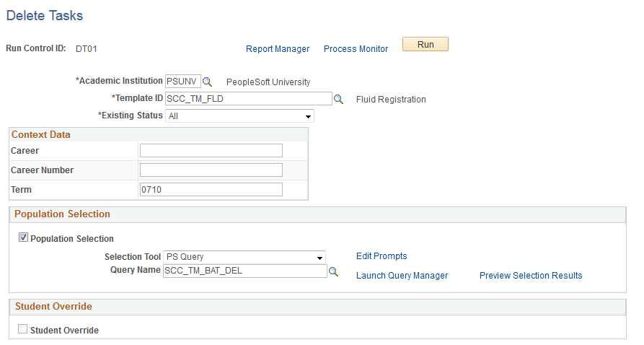Enable the Student Override checkbox
The width and height of the screenshot is (644, 345).
[23, 328]
